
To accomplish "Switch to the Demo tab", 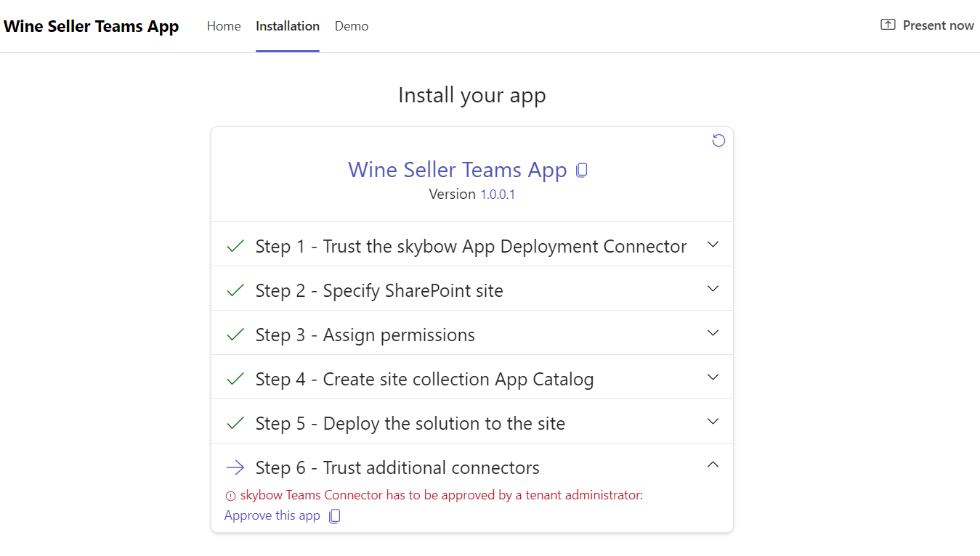I will [352, 26].
